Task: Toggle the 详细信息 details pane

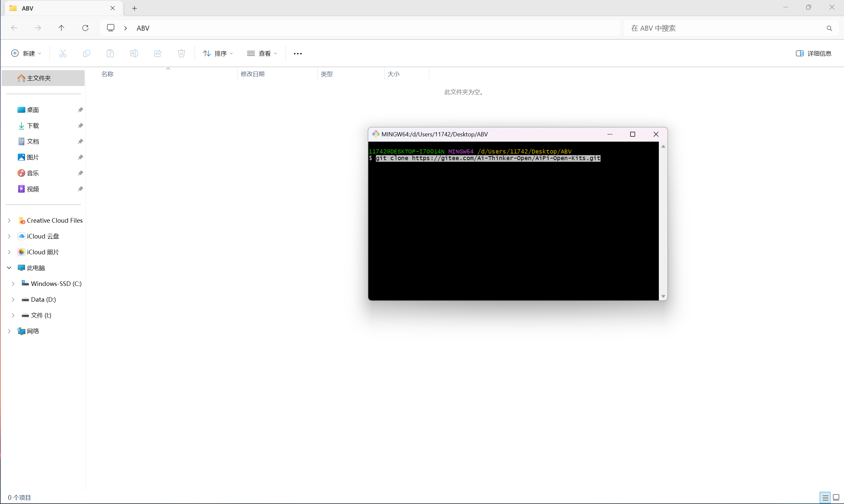Action: tap(813, 53)
